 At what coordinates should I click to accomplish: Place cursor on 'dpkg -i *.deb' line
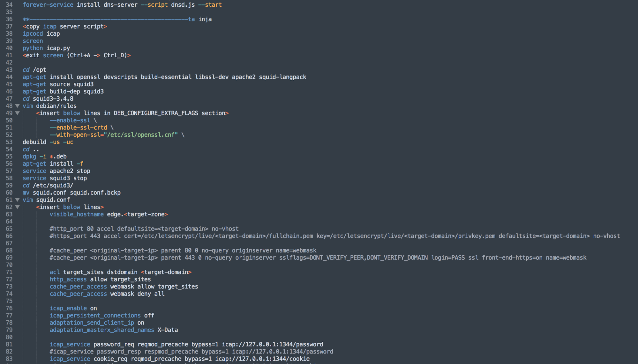click(45, 157)
